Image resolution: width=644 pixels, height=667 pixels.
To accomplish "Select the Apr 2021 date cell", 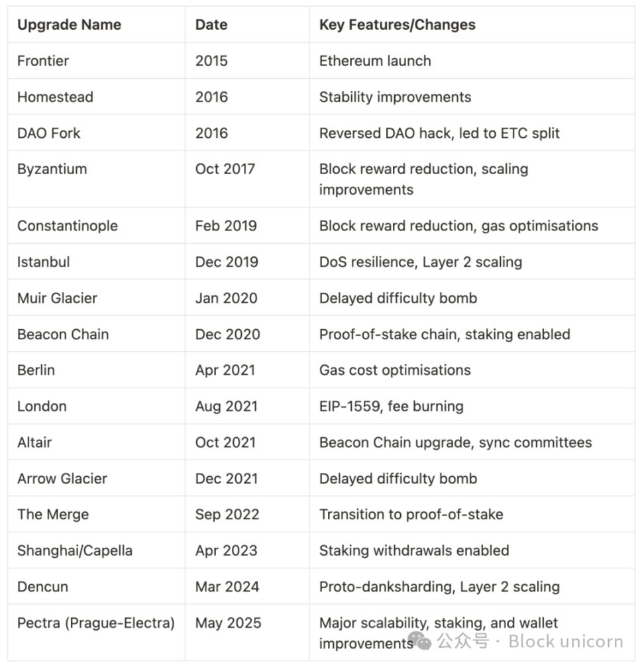I will (x=225, y=370).
